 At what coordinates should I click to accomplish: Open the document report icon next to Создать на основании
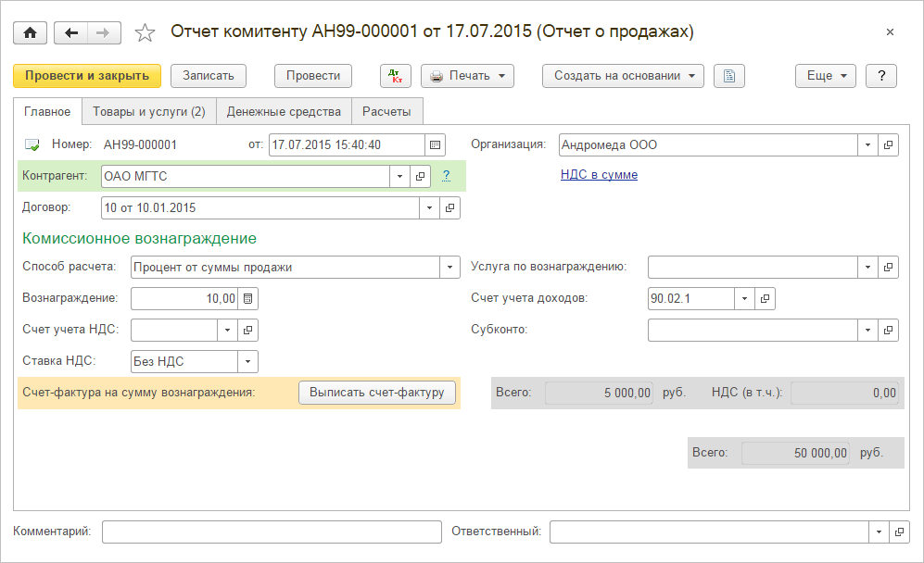coord(729,76)
